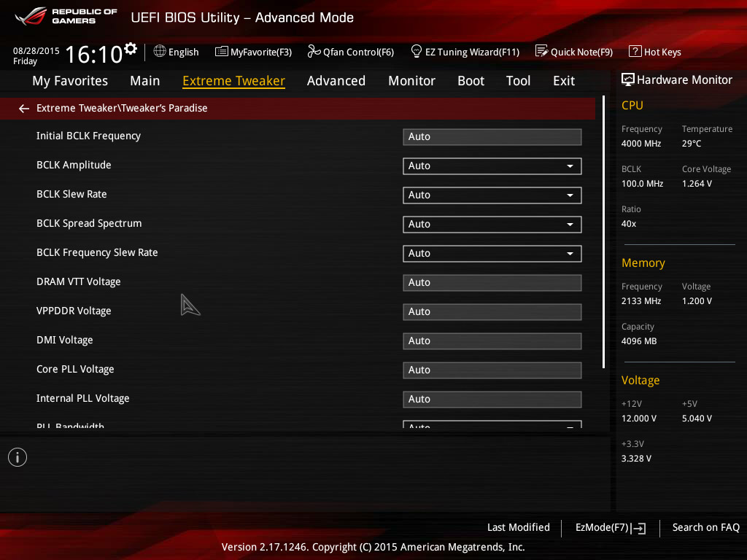Click the Core PLL Voltage field
This screenshot has width=747, height=560.
click(492, 370)
